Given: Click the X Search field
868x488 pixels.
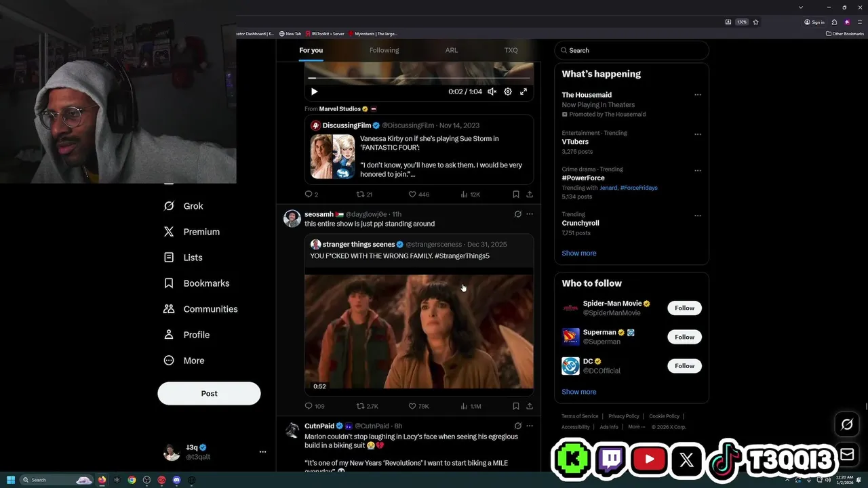Looking at the screenshot, I should (x=631, y=50).
